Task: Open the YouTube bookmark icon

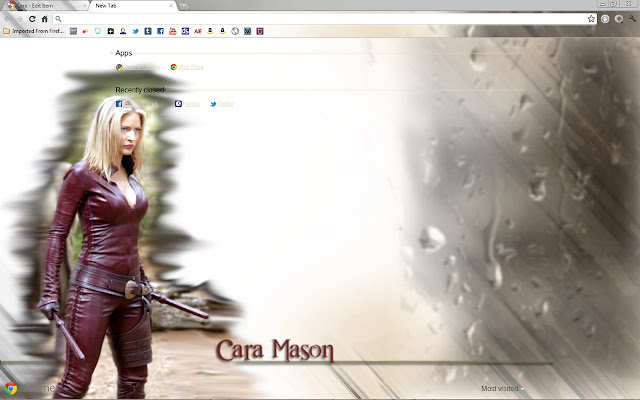Action: tap(173, 31)
